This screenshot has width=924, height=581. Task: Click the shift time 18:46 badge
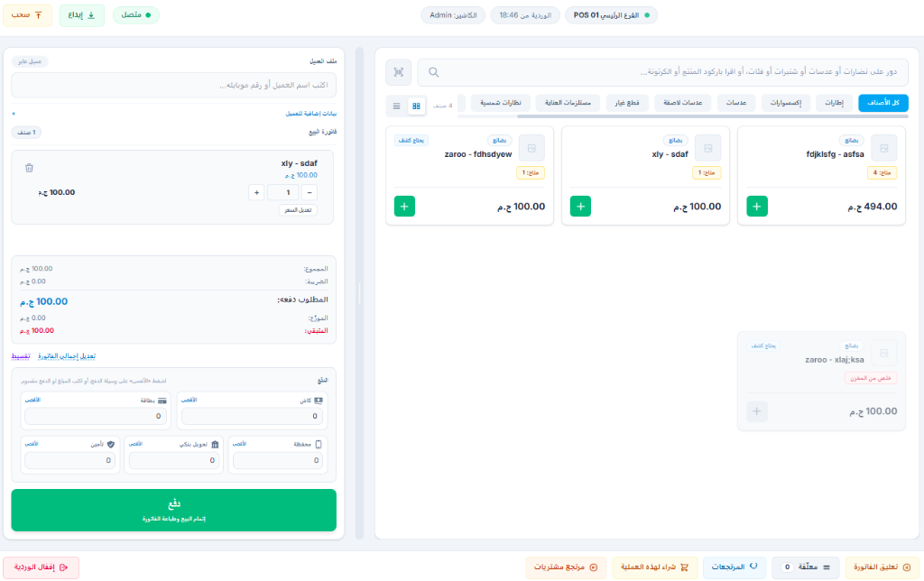pos(525,15)
